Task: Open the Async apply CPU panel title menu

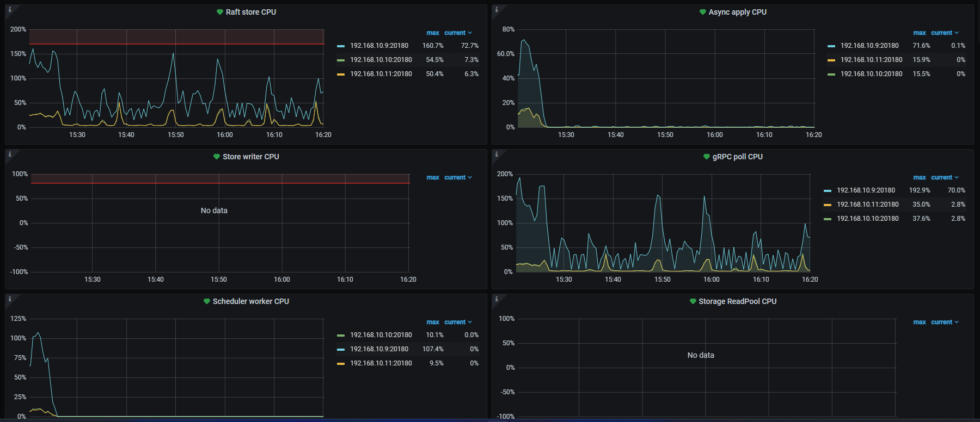Action: tap(737, 12)
